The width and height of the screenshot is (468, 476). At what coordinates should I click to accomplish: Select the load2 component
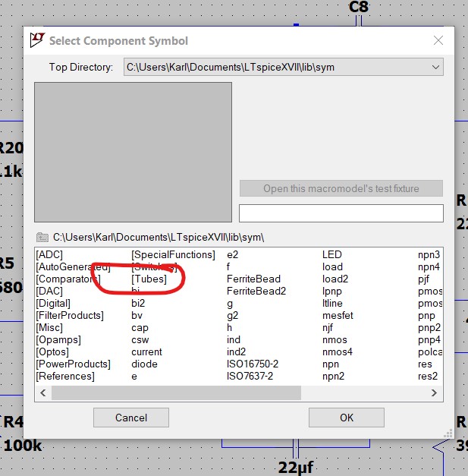tap(335, 279)
